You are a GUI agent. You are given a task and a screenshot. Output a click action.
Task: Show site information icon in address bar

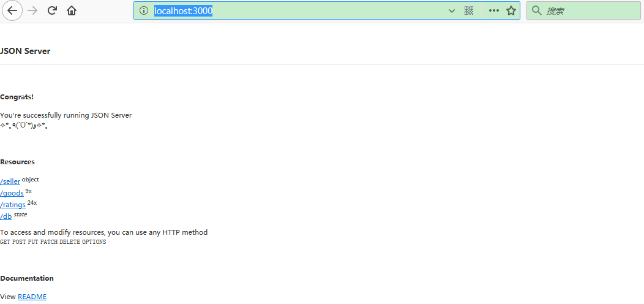[144, 10]
